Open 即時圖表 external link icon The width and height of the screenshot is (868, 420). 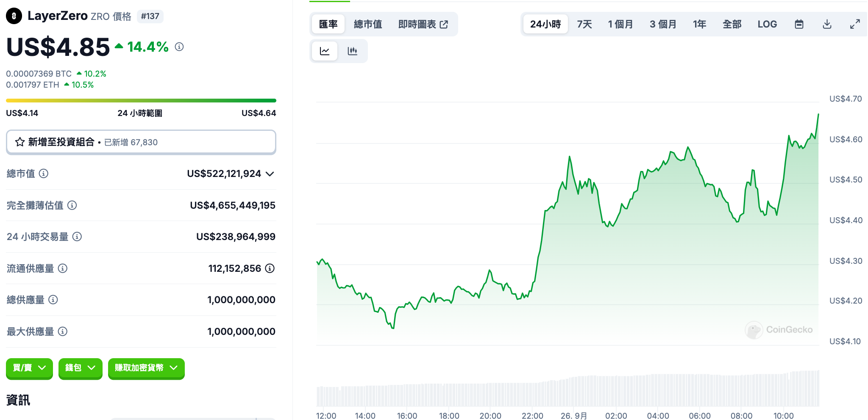tap(444, 25)
